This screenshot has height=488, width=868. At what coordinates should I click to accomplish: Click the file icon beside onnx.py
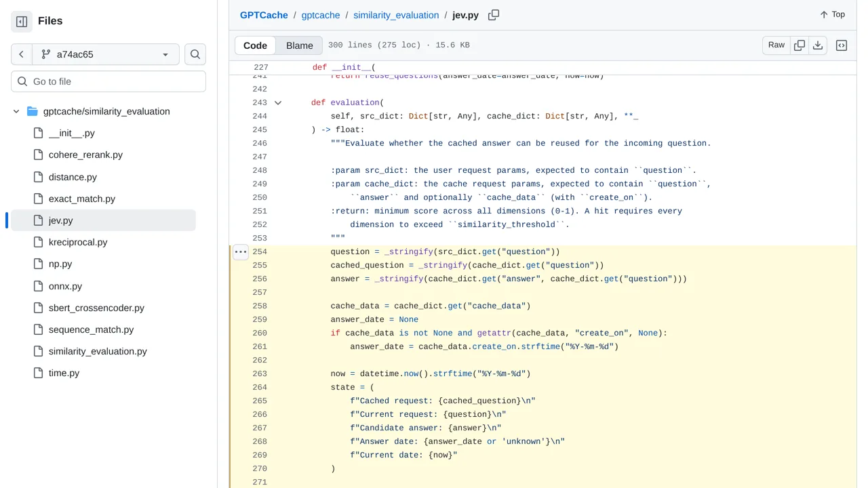[x=39, y=286]
